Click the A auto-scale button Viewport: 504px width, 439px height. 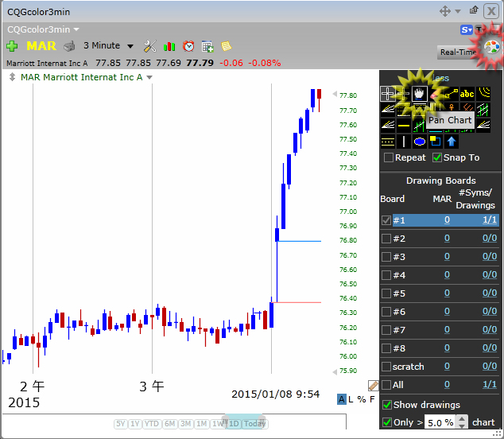[341, 399]
